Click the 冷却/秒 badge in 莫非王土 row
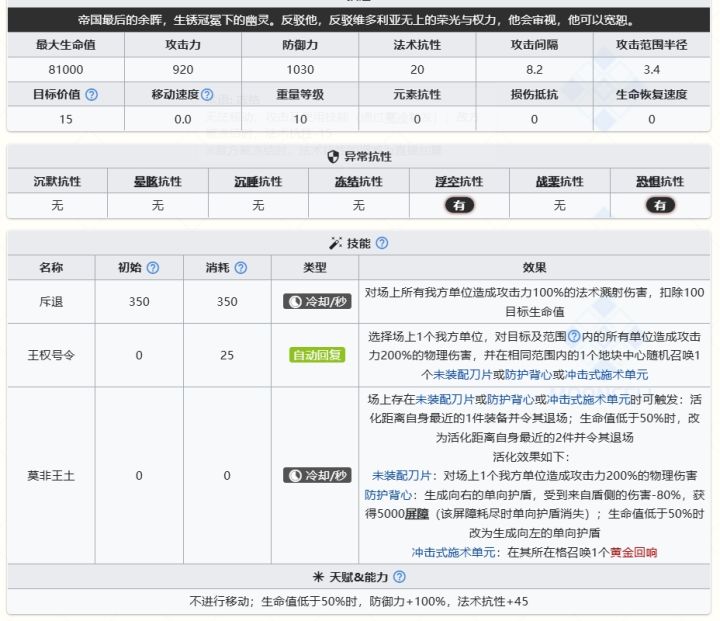This screenshot has height=621, width=720. (315, 475)
